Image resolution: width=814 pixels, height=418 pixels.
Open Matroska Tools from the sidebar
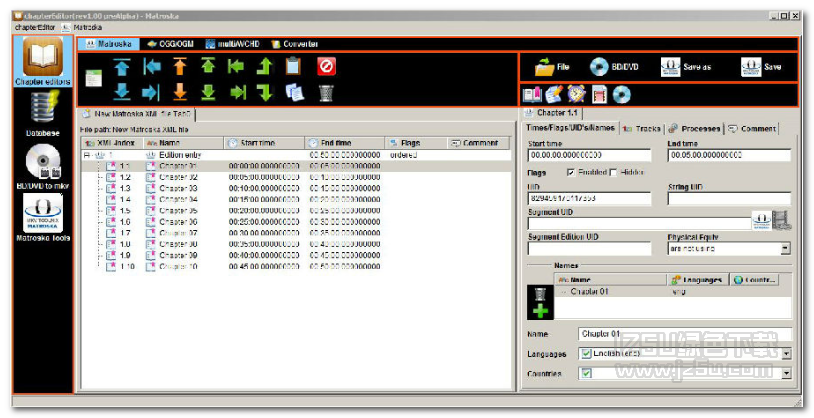point(43,218)
